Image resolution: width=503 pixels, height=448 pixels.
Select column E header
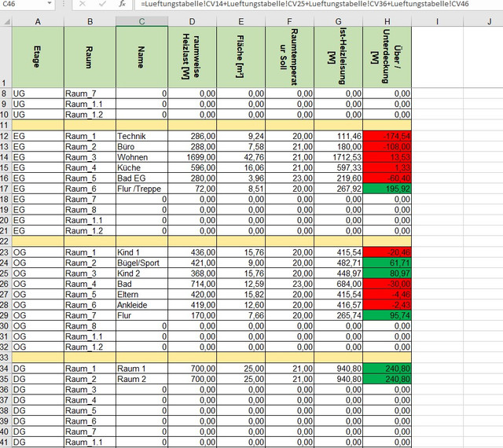pos(241,21)
